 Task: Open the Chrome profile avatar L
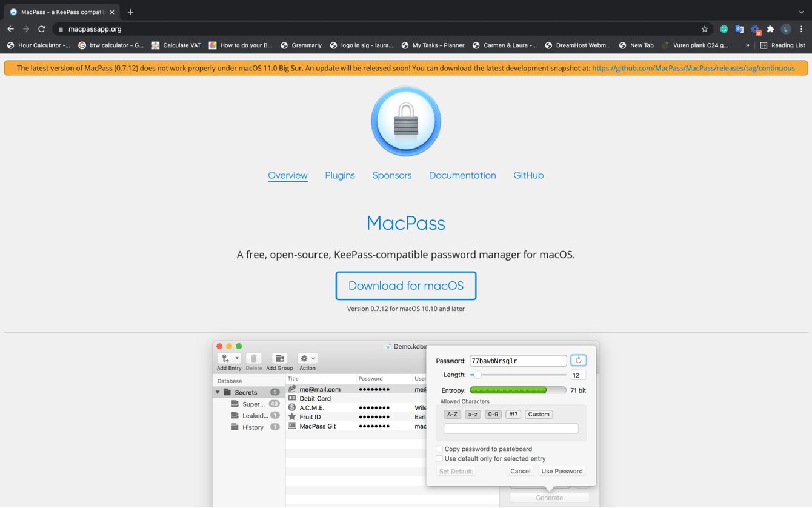786,29
